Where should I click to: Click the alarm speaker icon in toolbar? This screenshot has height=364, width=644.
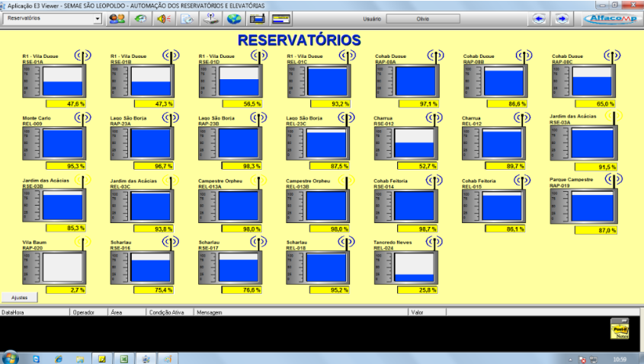pyautogui.click(x=163, y=18)
